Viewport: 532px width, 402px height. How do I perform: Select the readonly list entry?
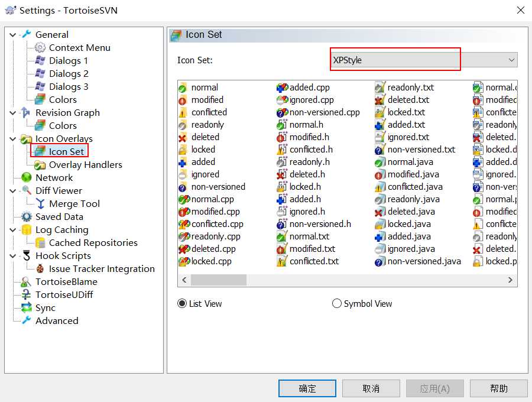click(x=207, y=125)
